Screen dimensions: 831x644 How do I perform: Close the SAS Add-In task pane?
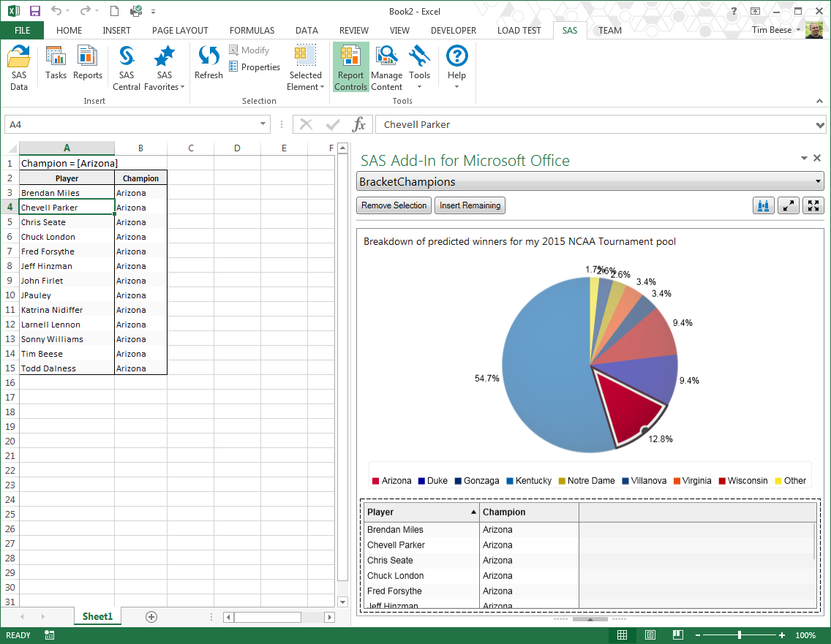pyautogui.click(x=817, y=158)
